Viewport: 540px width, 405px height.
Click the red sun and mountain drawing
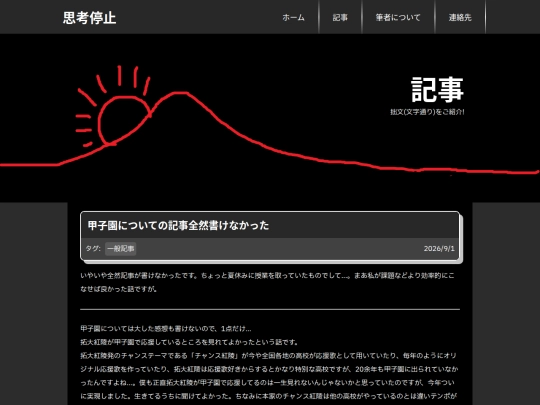point(269,121)
